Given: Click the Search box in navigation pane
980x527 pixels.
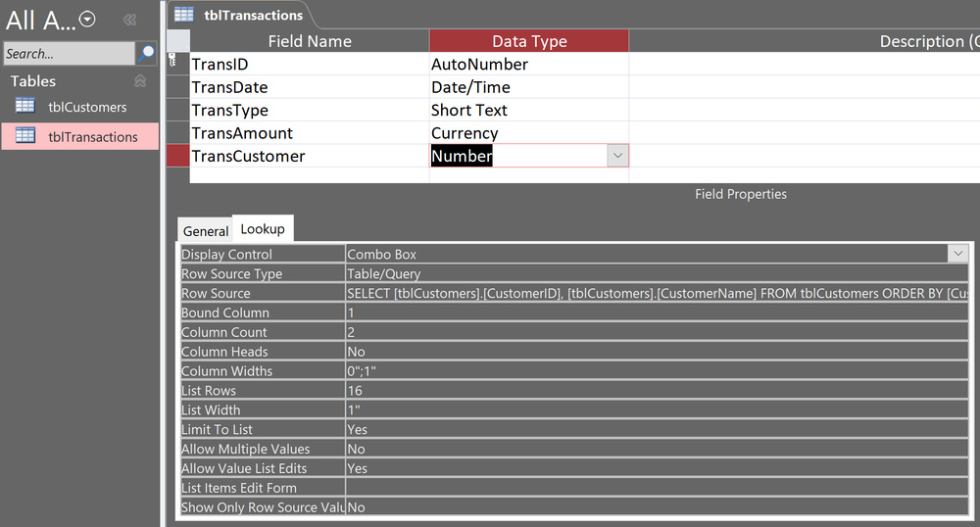Looking at the screenshot, I should 69,53.
